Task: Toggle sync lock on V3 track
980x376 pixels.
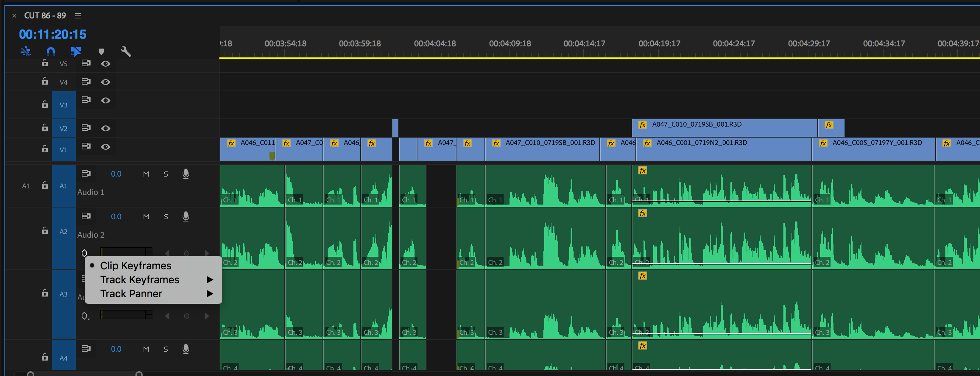Action: pyautogui.click(x=86, y=100)
